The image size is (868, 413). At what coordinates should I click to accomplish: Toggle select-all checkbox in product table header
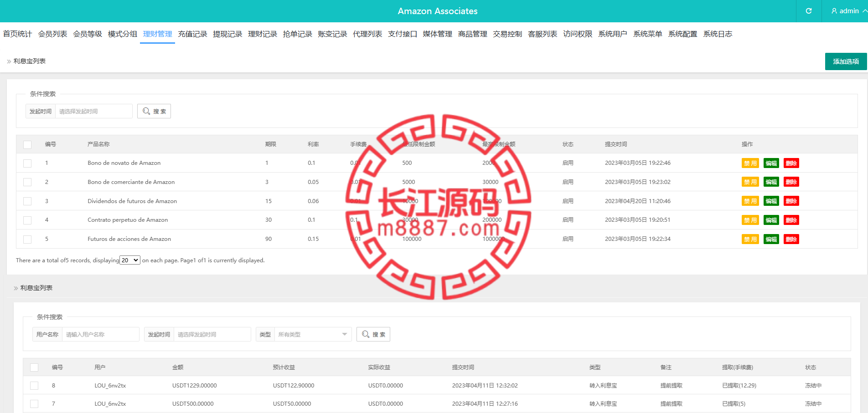[x=27, y=144]
